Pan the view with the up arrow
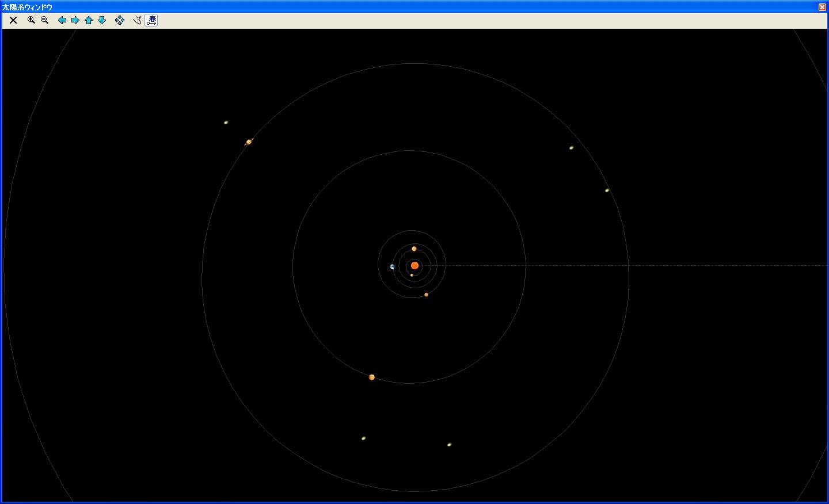829x504 pixels. [x=89, y=20]
